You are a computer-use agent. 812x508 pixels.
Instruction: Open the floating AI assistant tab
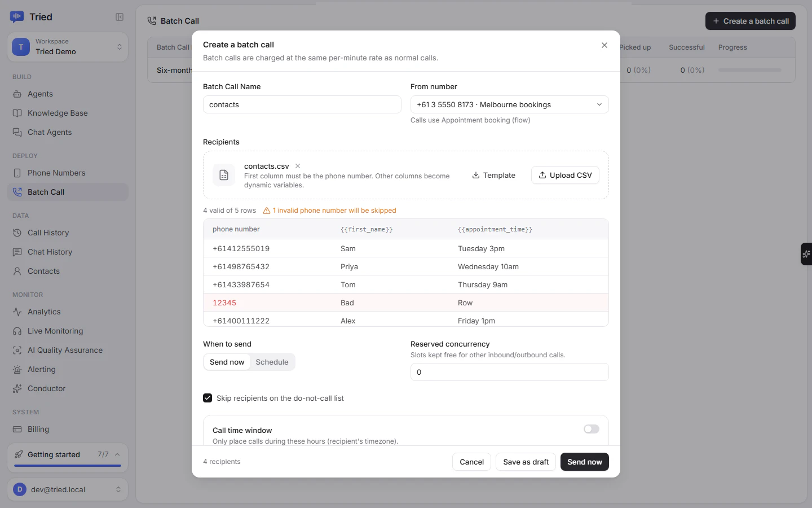[806, 254]
